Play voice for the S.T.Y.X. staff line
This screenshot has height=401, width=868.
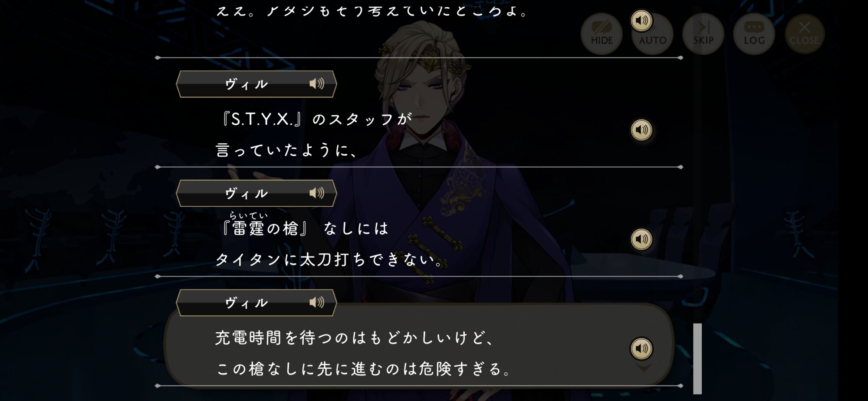pyautogui.click(x=641, y=130)
